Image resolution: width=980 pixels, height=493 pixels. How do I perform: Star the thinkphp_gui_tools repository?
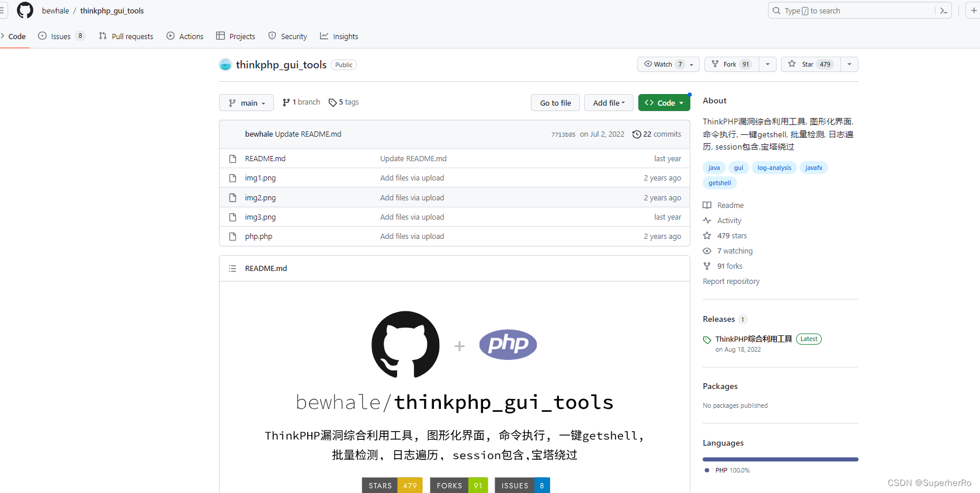coord(811,64)
